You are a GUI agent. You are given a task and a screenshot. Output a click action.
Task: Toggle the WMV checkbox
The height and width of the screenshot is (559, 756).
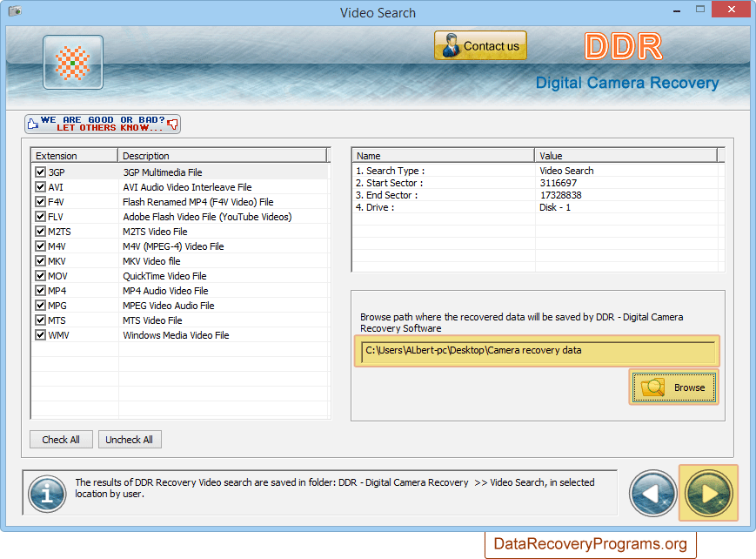click(x=40, y=335)
